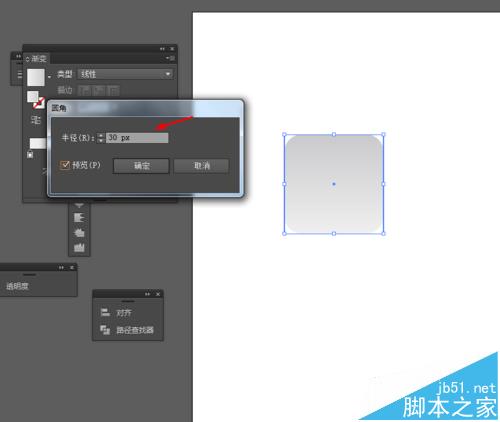The image size is (500, 422).
Task: Click the 取消 button in the 圆角 dialog
Action: click(201, 166)
